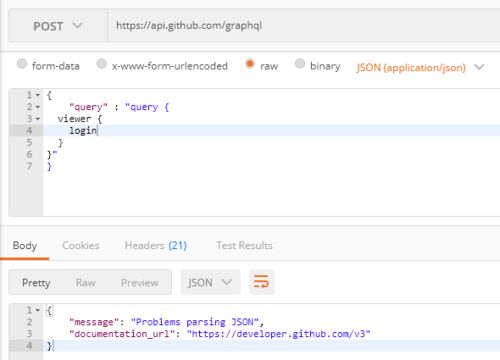Open the Headers (21) tab
The image size is (500, 360).
pyautogui.click(x=156, y=246)
